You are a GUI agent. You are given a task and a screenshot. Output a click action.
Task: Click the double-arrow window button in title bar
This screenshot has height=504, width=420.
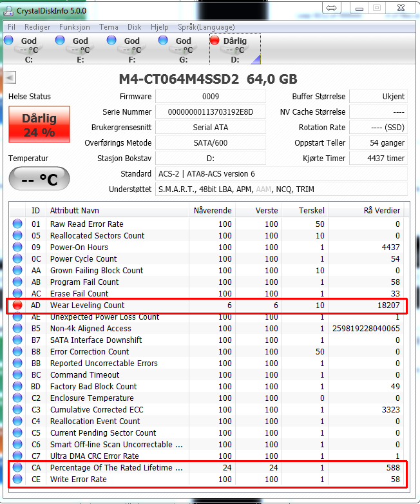pyautogui.click(x=331, y=8)
